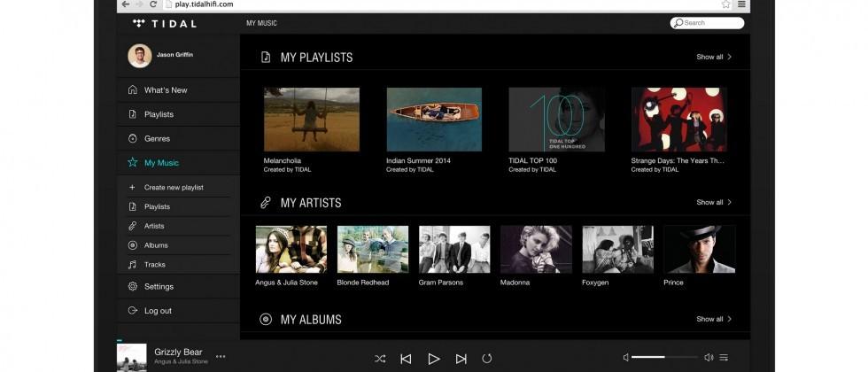Select My Music in sidebar

point(178,163)
